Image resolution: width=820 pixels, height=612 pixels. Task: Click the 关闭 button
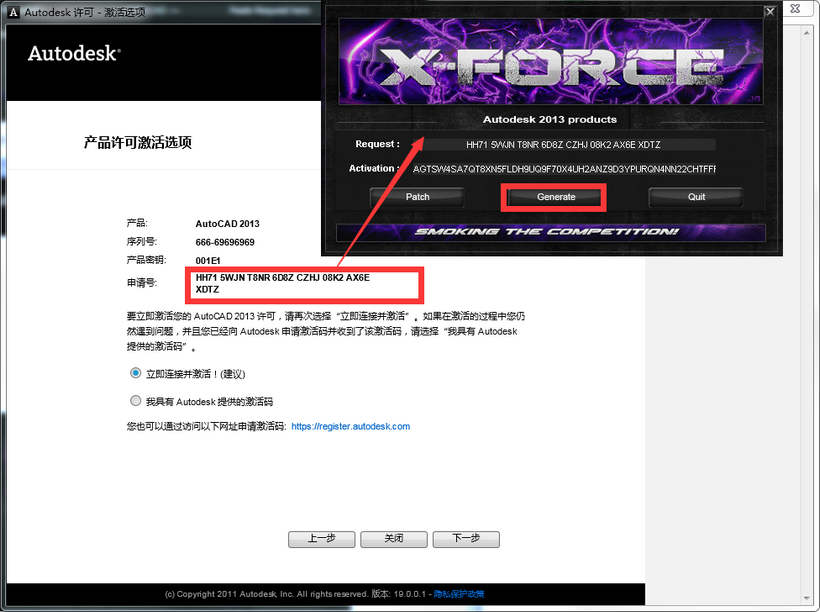pyautogui.click(x=393, y=539)
